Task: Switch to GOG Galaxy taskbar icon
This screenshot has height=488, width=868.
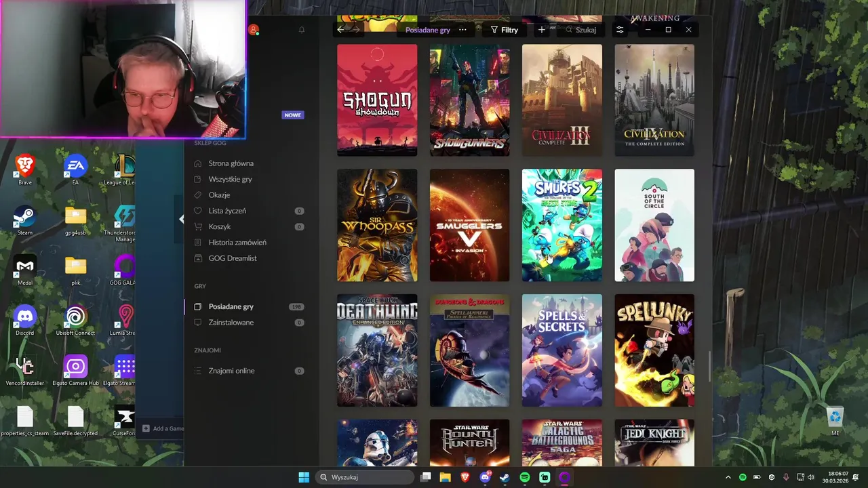Action: coord(564,477)
